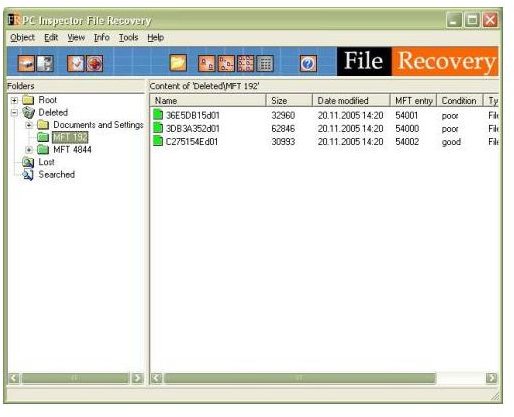The image size is (514, 417).
Task: Click the save-to toolbar icon
Action: pos(45,63)
